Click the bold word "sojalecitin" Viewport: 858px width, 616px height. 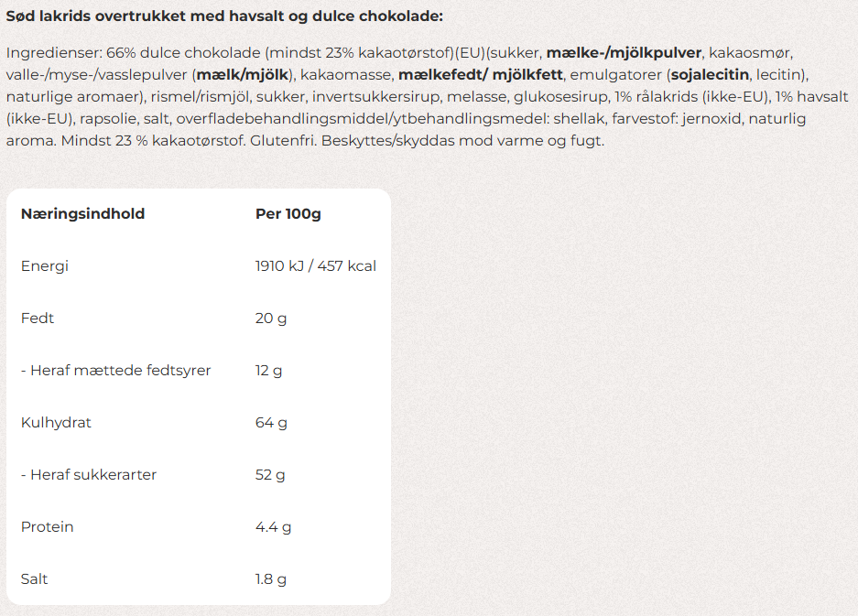click(x=710, y=74)
